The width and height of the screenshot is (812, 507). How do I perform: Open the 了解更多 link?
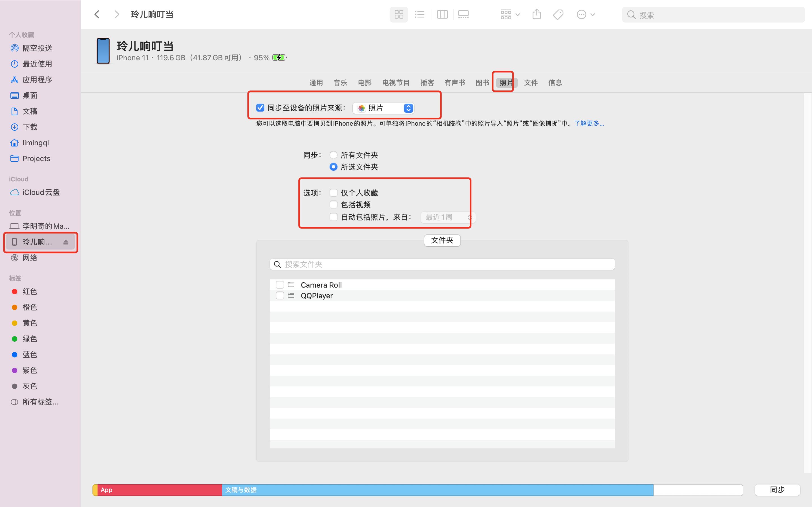pyautogui.click(x=588, y=123)
